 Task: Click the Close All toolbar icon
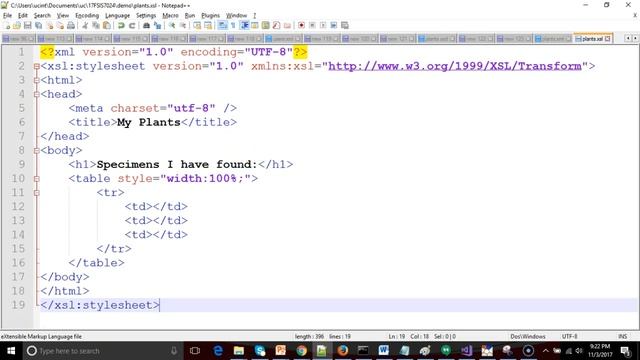[60, 25]
